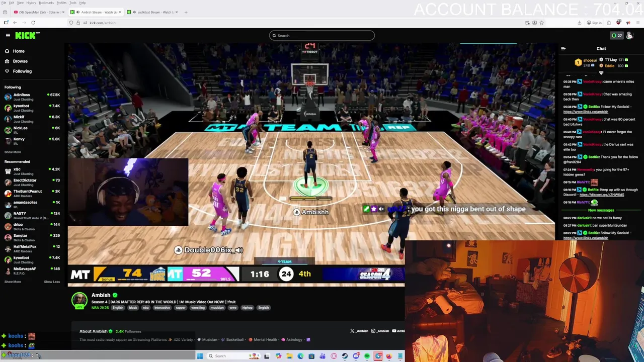Viewport: 644px width, 362px height.
Task: Click the Kick search field
Action: pyautogui.click(x=322, y=35)
